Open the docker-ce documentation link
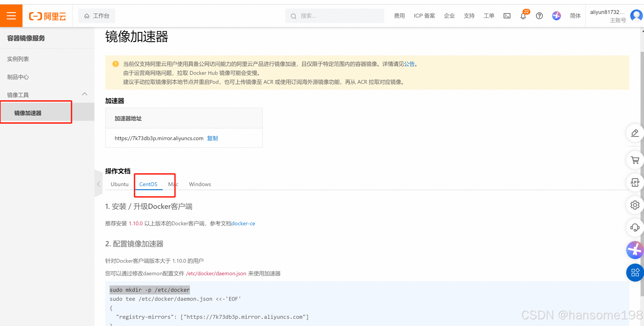The height and width of the screenshot is (326, 644). click(x=243, y=223)
